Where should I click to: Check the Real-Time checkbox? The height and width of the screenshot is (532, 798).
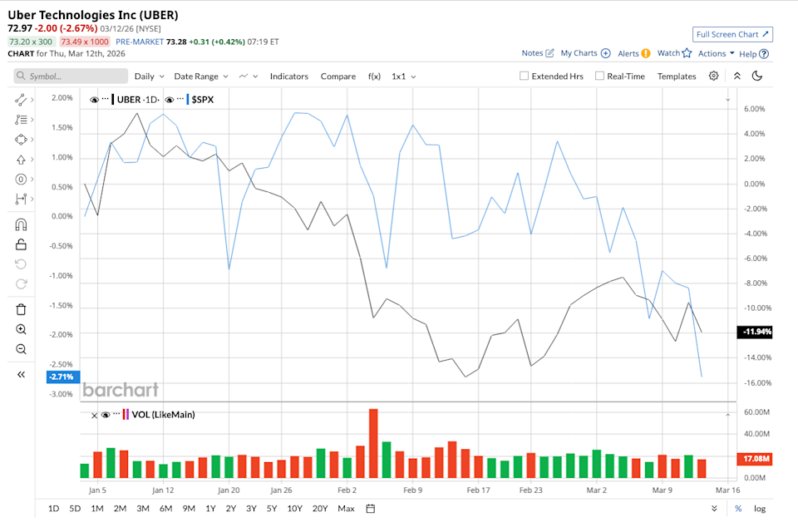599,76
